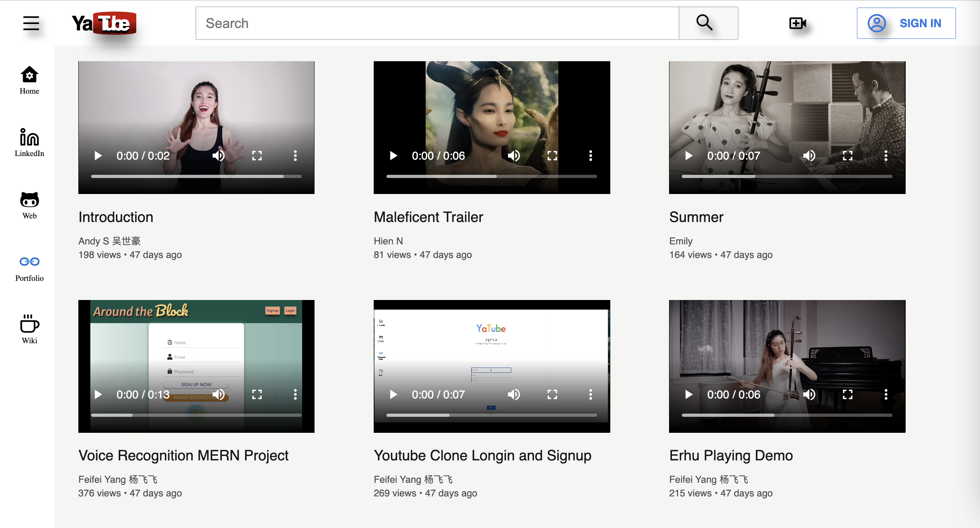The width and height of the screenshot is (980, 528).
Task: Open more options on Erhu Playing Demo
Action: click(886, 394)
